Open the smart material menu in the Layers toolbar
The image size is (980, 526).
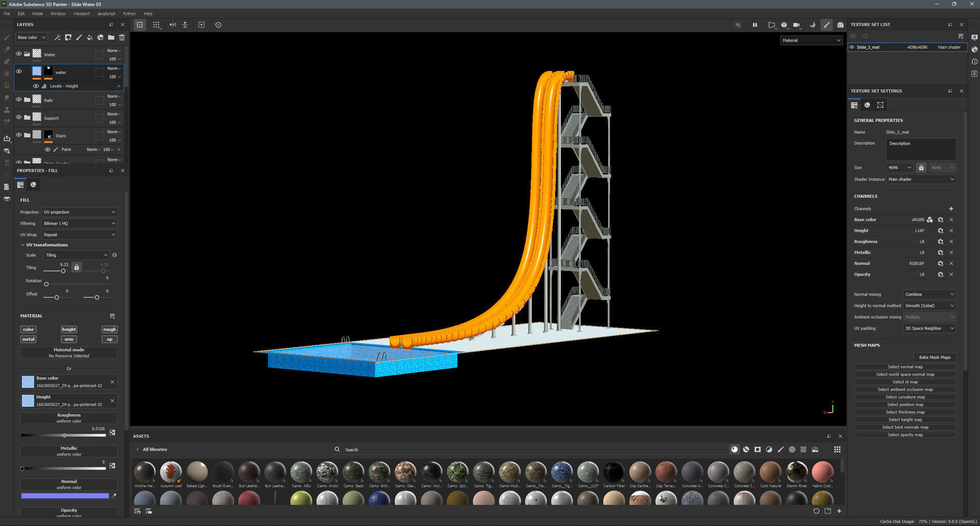point(100,37)
